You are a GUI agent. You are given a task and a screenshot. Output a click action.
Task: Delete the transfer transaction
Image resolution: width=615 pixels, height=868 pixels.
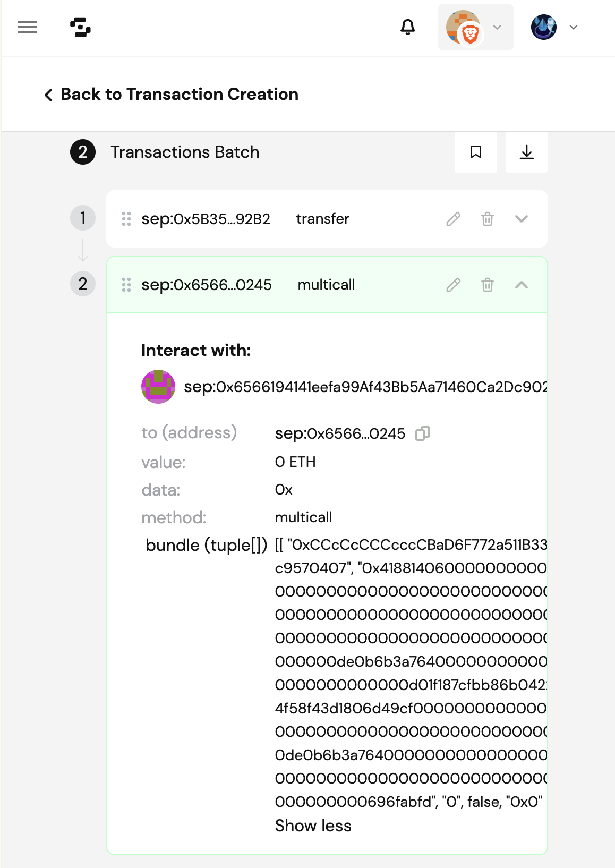pos(487,219)
